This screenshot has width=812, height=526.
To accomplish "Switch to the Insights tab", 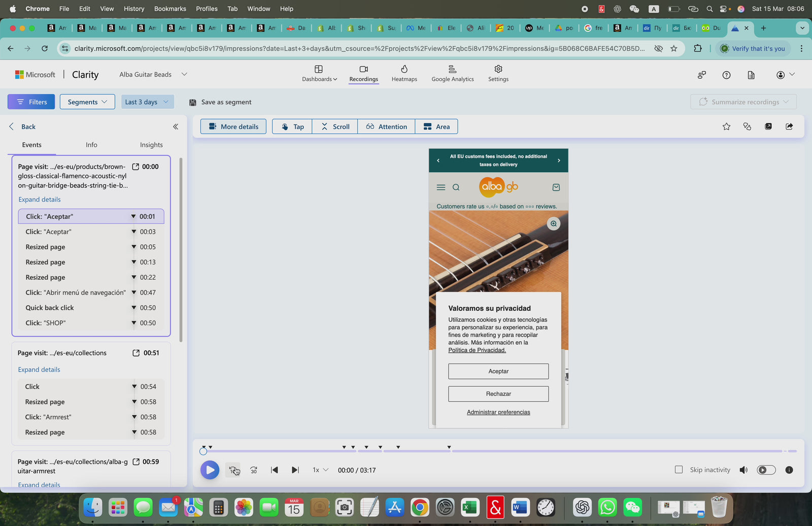I will [151, 145].
